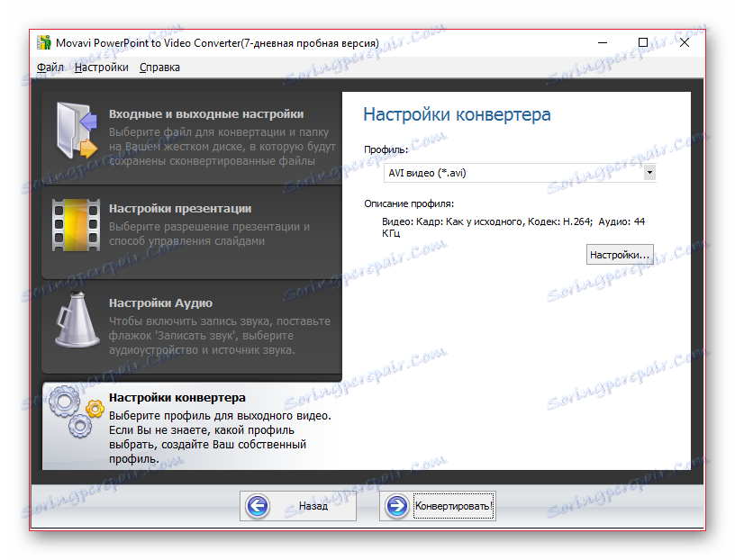Select the Входные и выходные настройки section
The width and height of the screenshot is (735, 560).
[x=192, y=138]
